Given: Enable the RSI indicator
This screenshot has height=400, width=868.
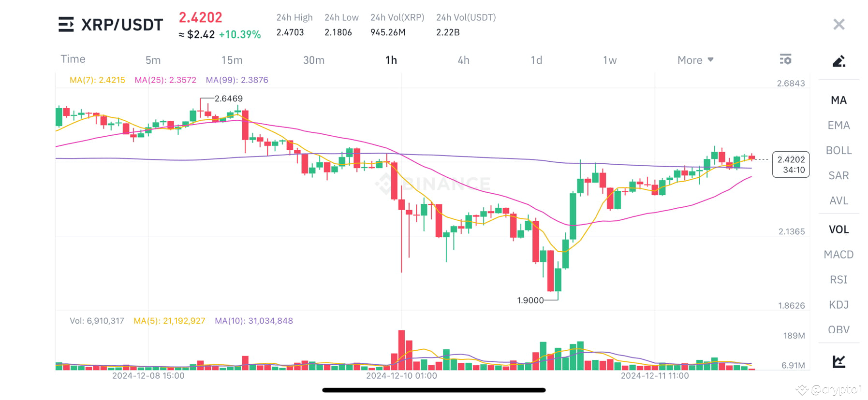Looking at the screenshot, I should click(x=839, y=279).
